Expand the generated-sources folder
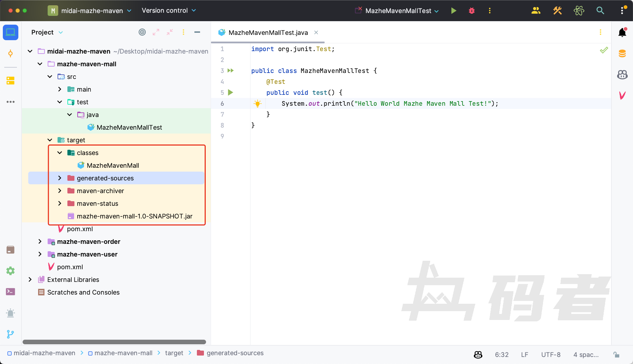This screenshot has height=364, width=633. (60, 178)
